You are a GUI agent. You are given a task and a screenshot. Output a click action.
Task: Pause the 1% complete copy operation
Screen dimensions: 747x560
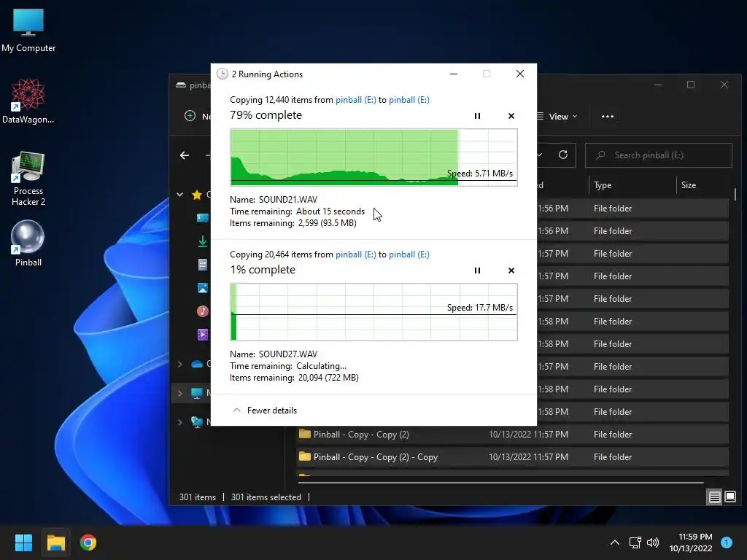[x=477, y=271]
